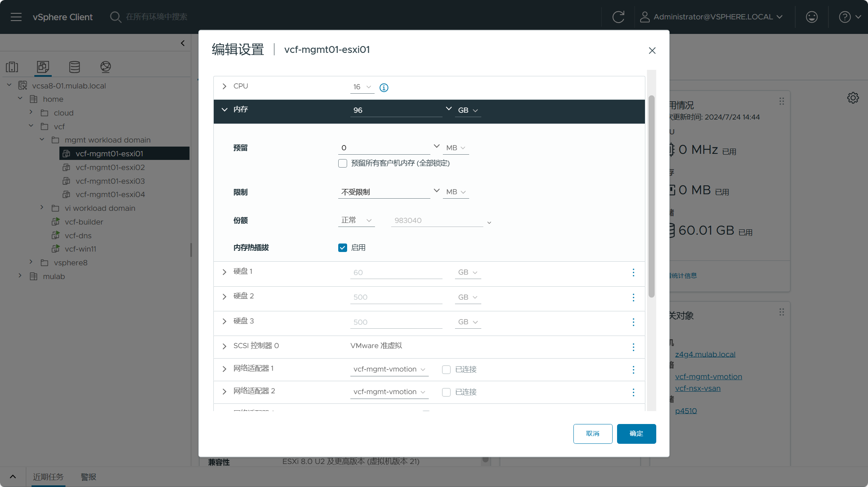Click the refresh button icon
The image size is (868, 487).
coord(618,17)
